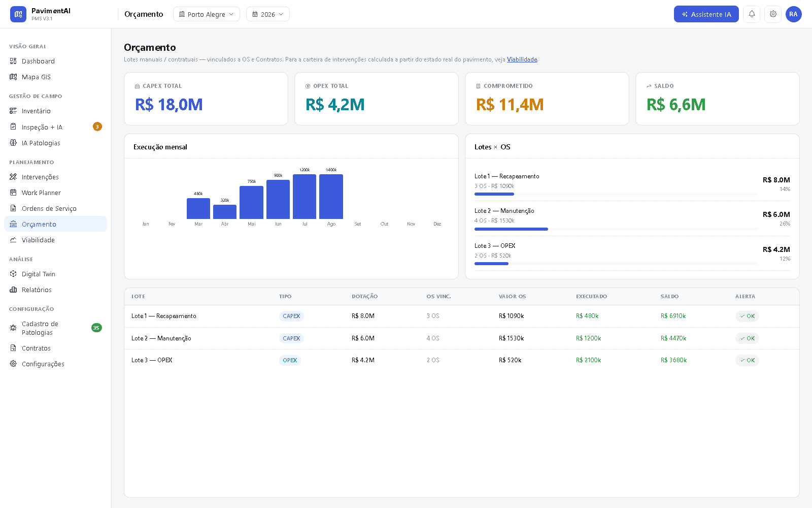Image resolution: width=812 pixels, height=508 pixels.
Task: Click the Inspeção + IA clipboard icon
Action: click(x=13, y=127)
